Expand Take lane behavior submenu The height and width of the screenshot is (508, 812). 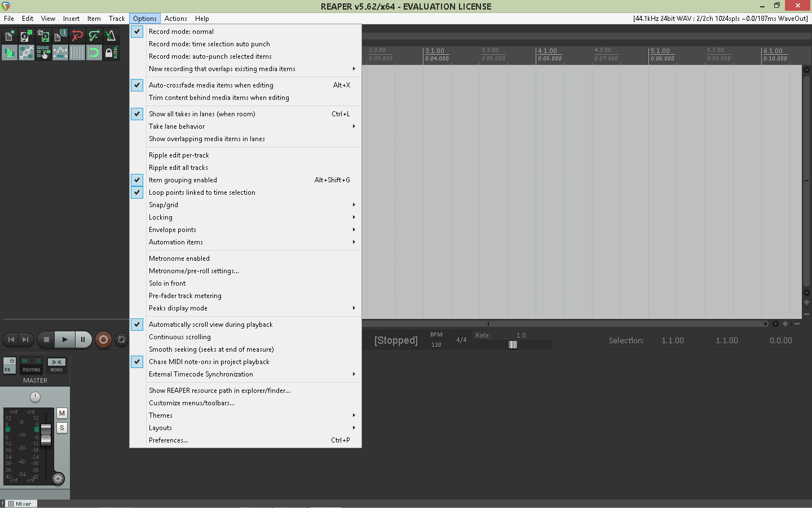click(x=245, y=126)
